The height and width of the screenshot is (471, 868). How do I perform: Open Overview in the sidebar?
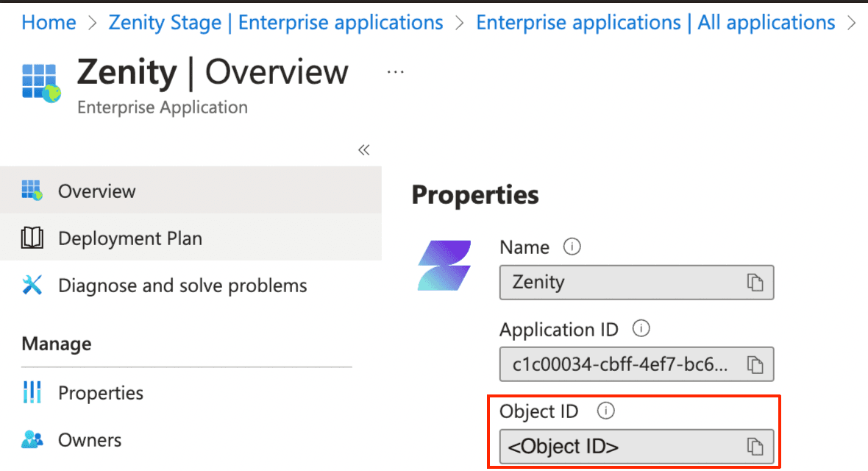click(191, 191)
